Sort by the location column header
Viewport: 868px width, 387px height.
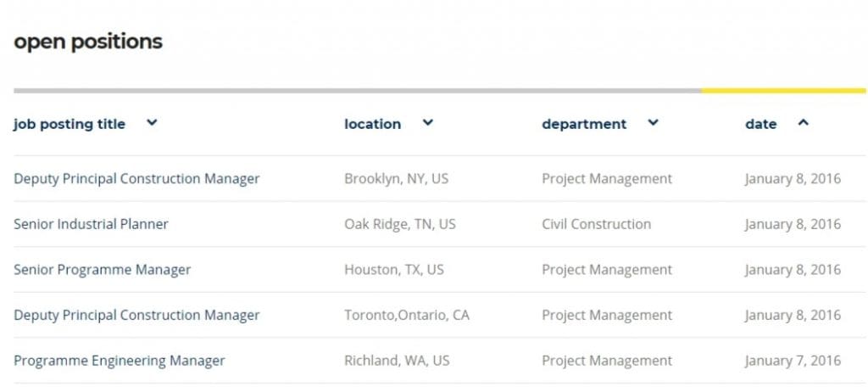372,124
